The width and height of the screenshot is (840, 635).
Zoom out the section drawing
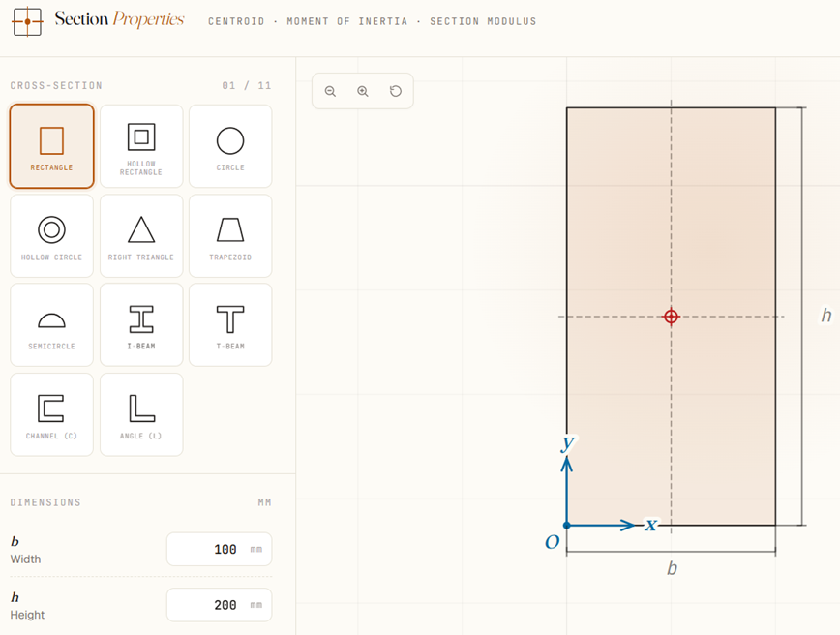(331, 91)
